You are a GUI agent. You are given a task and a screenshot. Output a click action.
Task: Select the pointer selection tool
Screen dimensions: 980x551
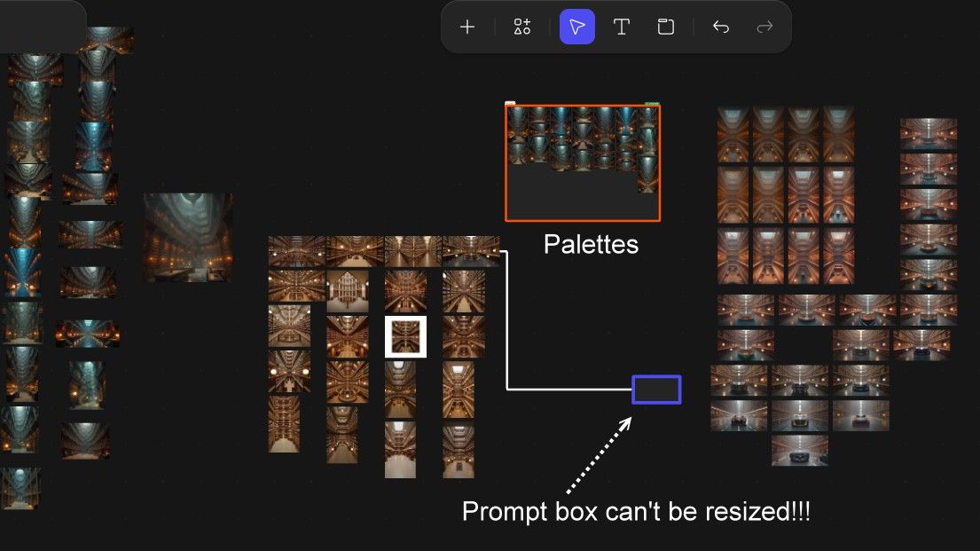577,27
